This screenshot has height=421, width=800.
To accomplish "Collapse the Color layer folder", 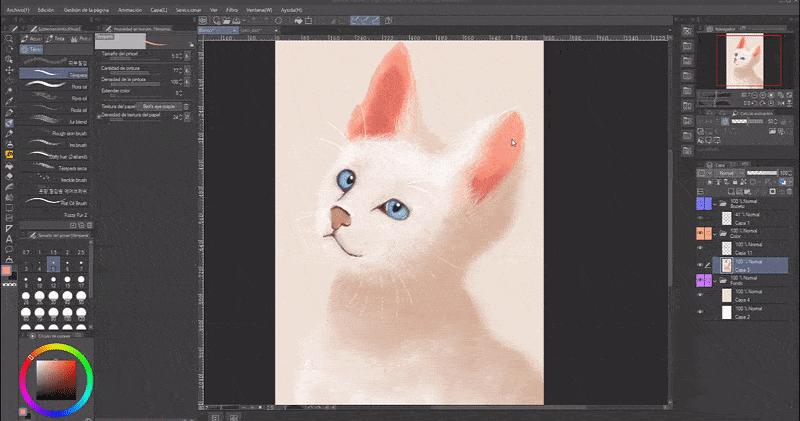I will 715,233.
